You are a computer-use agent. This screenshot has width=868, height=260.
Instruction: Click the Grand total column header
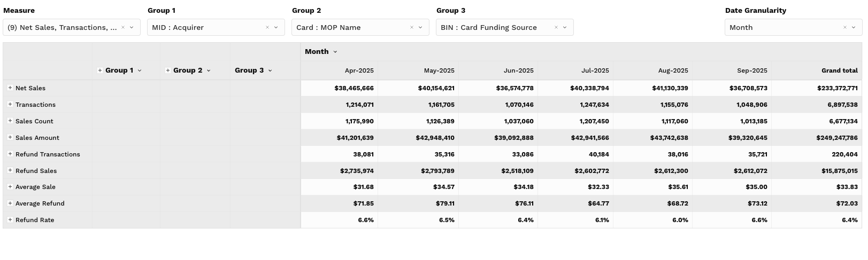pyautogui.click(x=839, y=70)
